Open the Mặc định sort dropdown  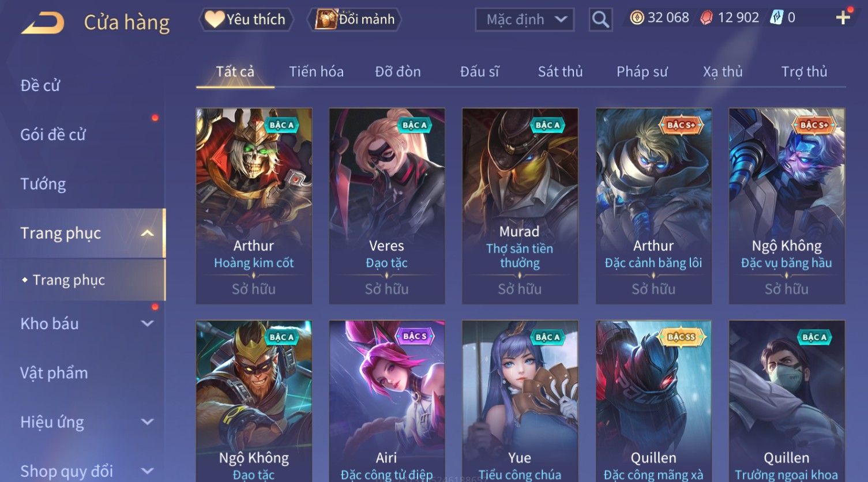[x=525, y=20]
